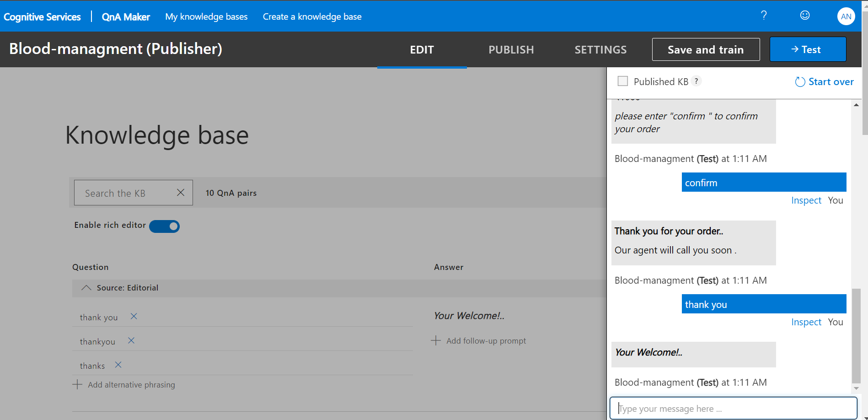
Task: Check the Published KB checkbox
Action: [622, 81]
